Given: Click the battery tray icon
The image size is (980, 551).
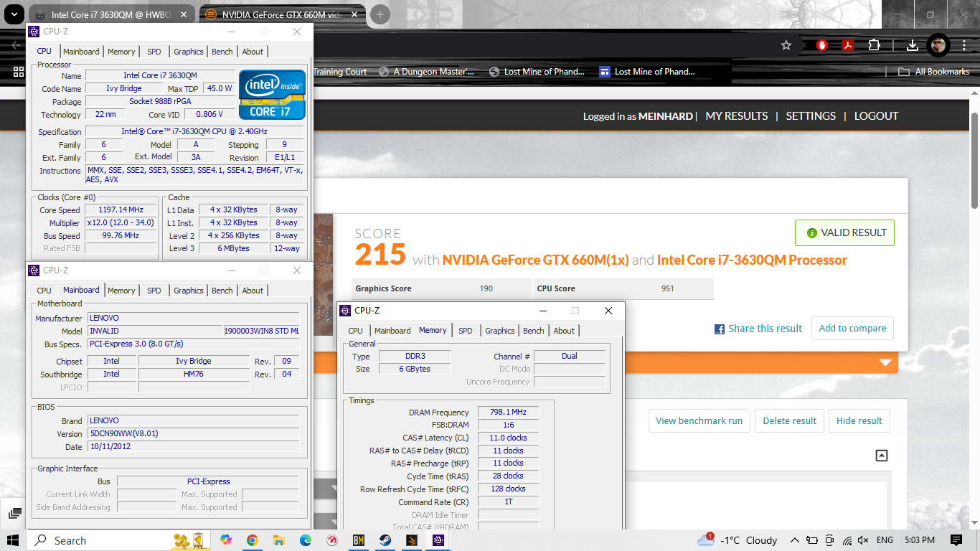Looking at the screenshot, I should [x=812, y=540].
